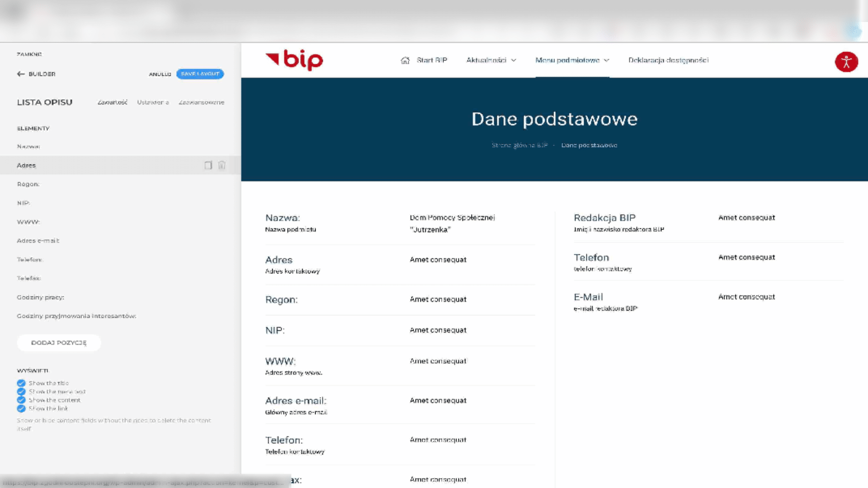Click the Redakcja BIP title in the preview
868x488 pixels.
point(604,218)
